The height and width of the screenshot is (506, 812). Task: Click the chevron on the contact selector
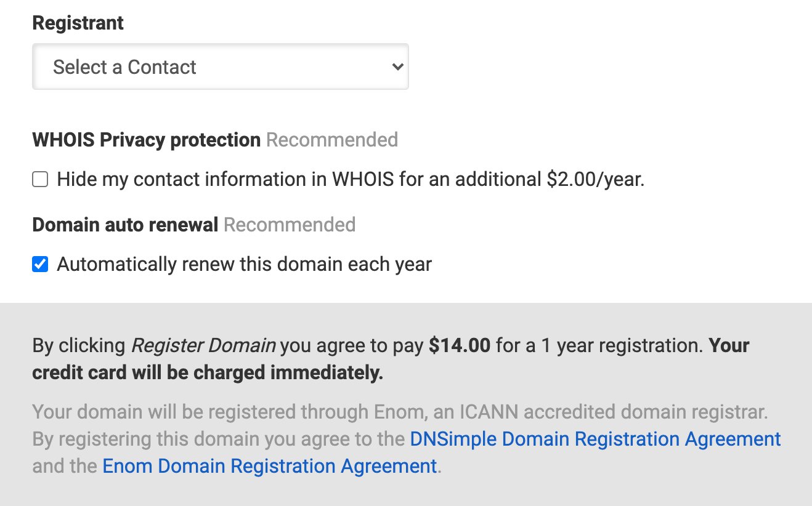pyautogui.click(x=397, y=66)
